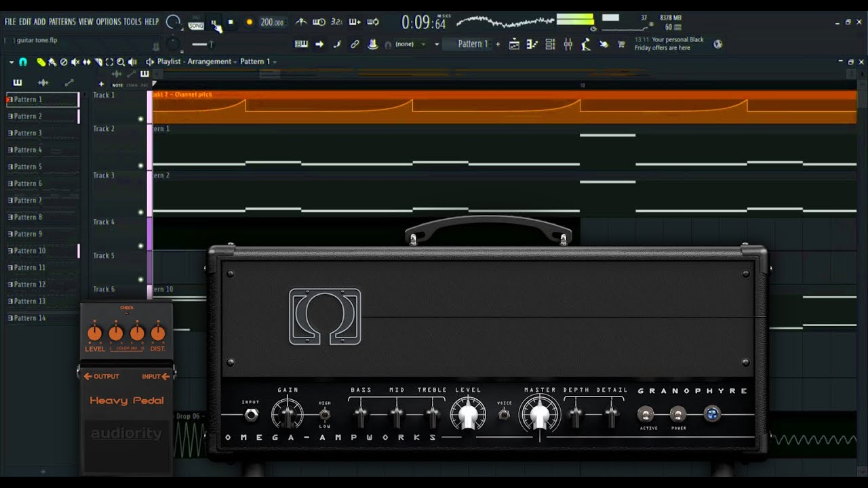
Task: Open the TOOLS menu
Action: 133,22
